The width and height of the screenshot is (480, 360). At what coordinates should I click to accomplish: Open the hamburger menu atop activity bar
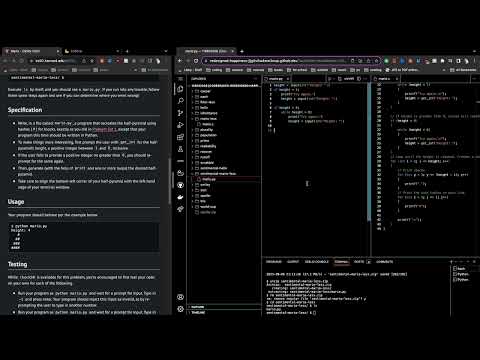coord(180,79)
